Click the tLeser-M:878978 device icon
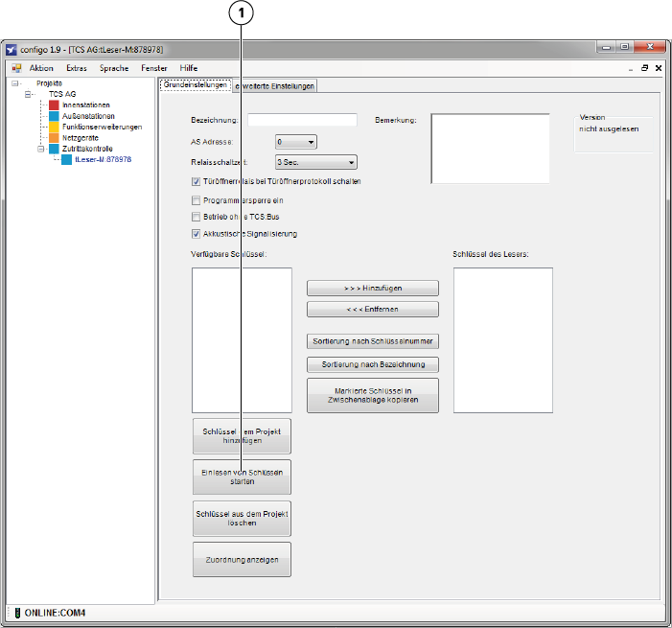The image size is (672, 628). pyautogui.click(x=66, y=160)
